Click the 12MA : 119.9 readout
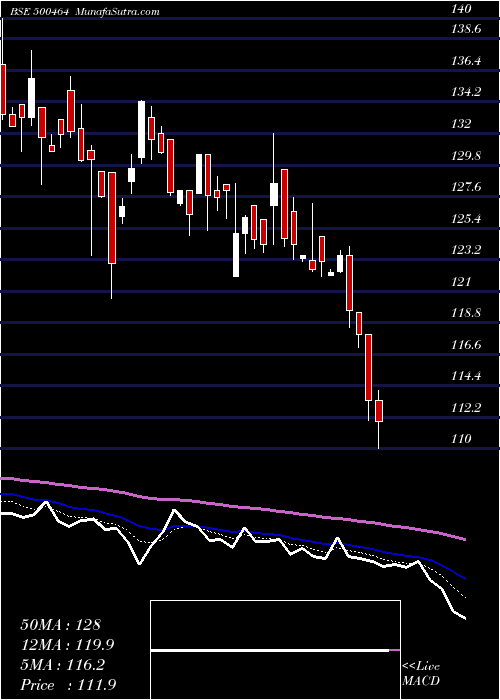 (x=67, y=645)
